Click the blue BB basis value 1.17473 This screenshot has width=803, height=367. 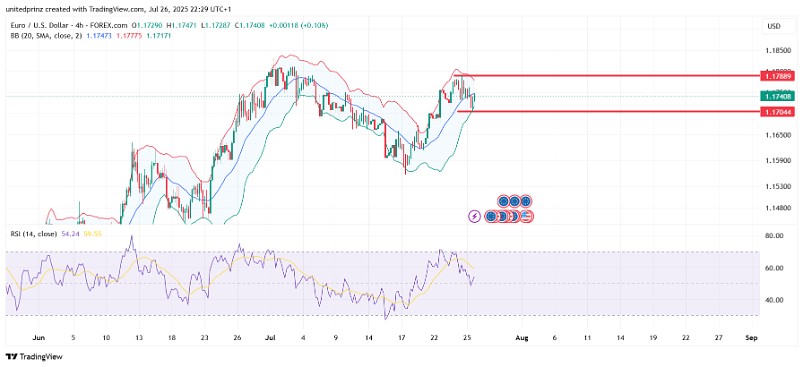point(100,36)
